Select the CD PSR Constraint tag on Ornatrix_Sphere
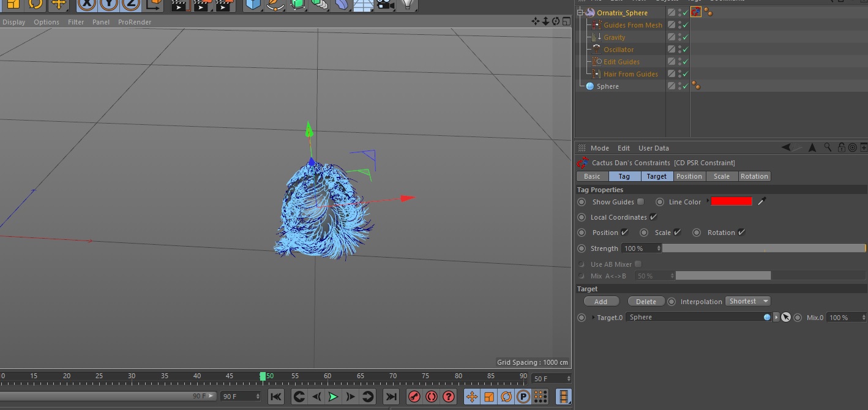This screenshot has width=868, height=410. point(696,12)
